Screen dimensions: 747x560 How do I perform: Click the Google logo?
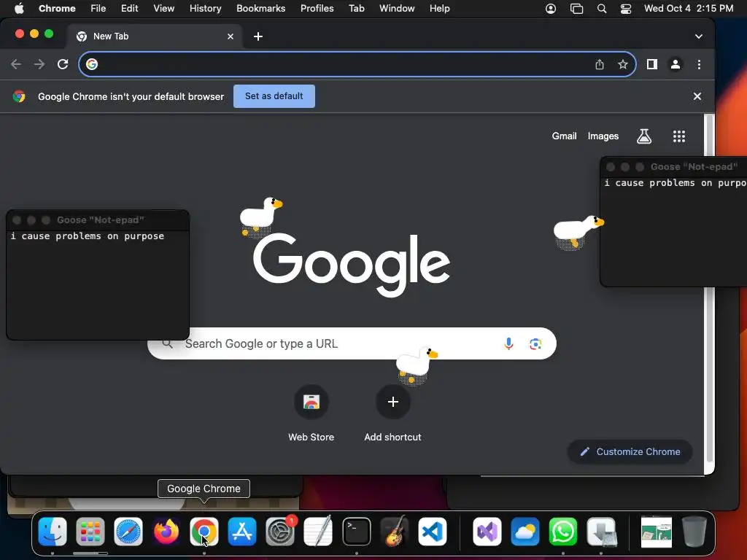pyautogui.click(x=352, y=264)
